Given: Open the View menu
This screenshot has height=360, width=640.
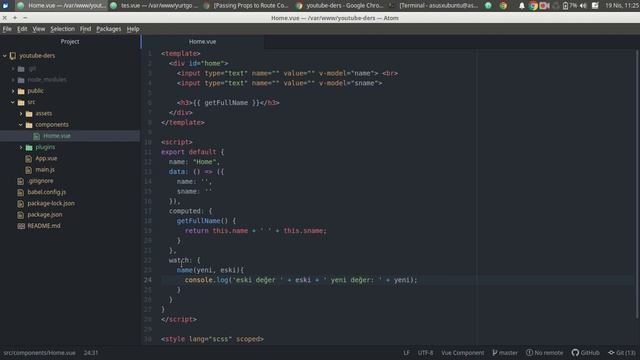Looking at the screenshot, I should [39, 29].
